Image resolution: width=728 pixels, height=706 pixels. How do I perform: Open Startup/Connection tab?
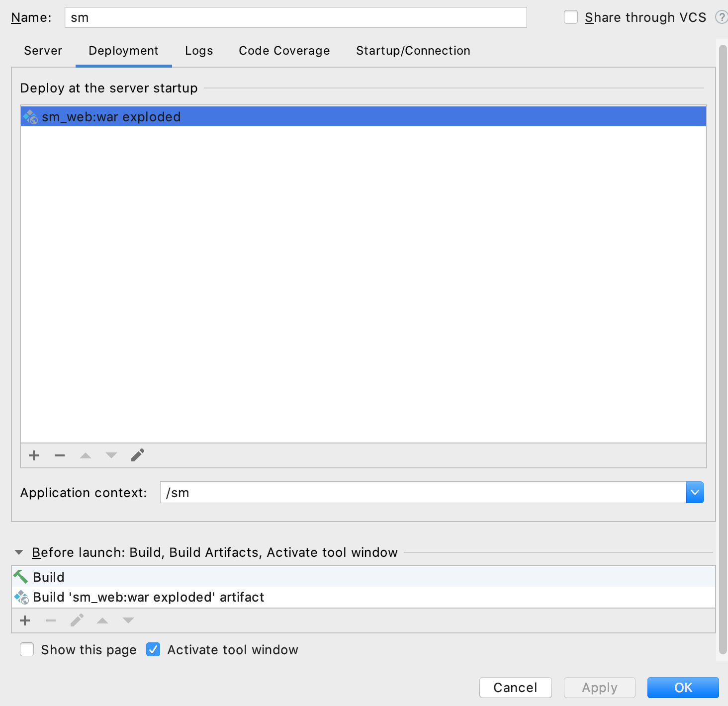[x=413, y=51]
